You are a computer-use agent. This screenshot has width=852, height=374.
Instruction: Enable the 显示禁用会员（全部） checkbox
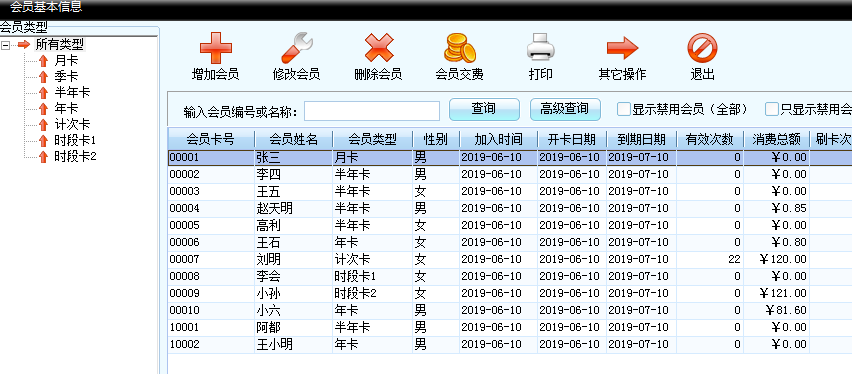[x=623, y=109]
